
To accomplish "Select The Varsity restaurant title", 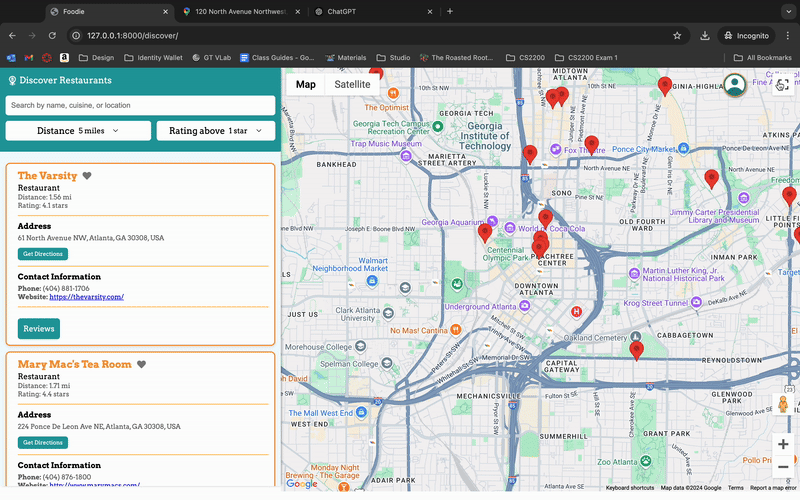I will (47, 176).
